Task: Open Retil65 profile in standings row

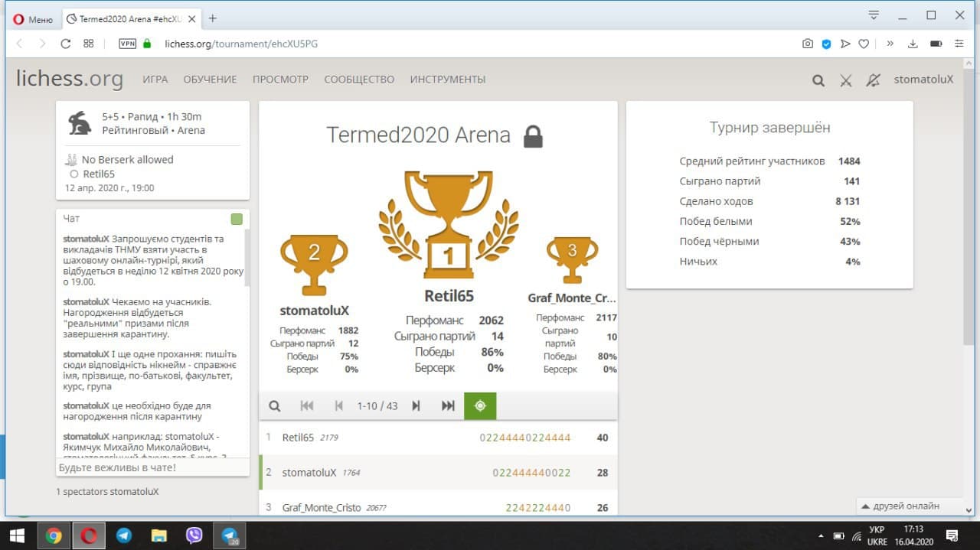Action: click(x=298, y=438)
